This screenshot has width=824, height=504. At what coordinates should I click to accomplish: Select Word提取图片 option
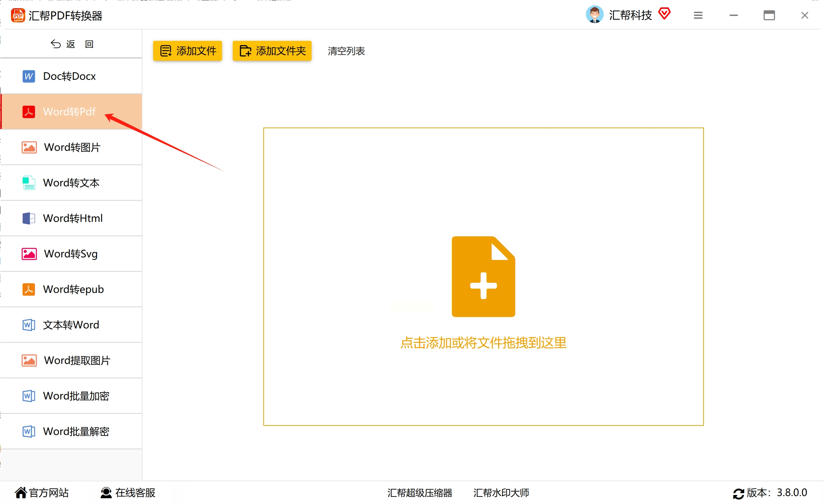pos(77,360)
